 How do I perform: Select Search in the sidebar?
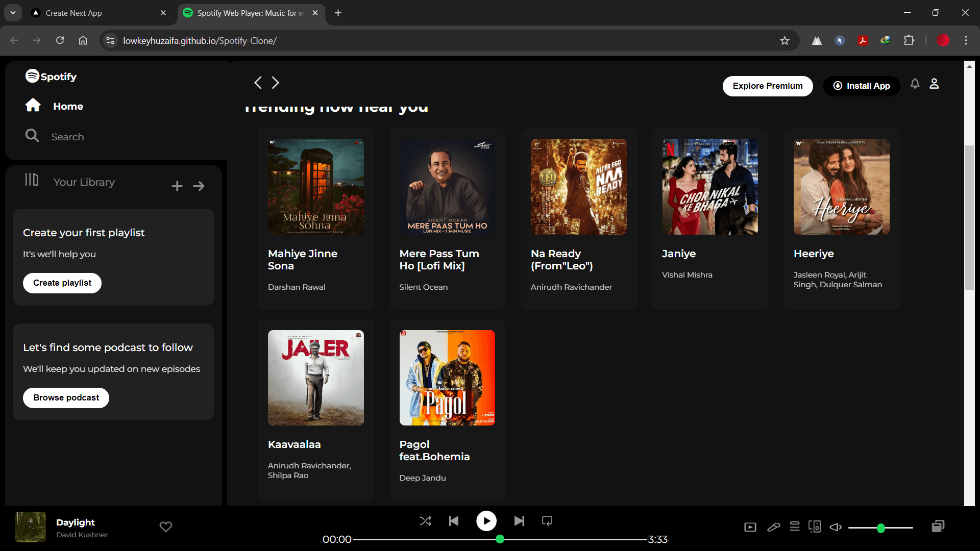pos(67,137)
